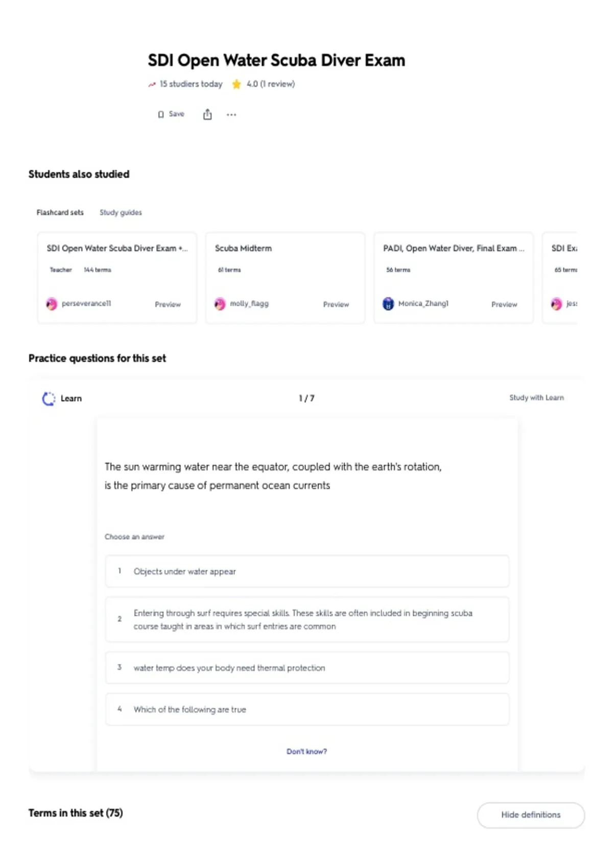Open Monica_Zhang1 profile avatar
Viewport: 613px width, 868px height.
pos(388,304)
